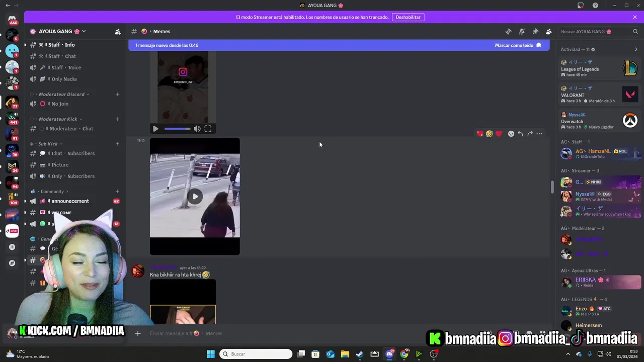Dismiss the streamer mode banner
644x362 pixels.
tap(635, 17)
